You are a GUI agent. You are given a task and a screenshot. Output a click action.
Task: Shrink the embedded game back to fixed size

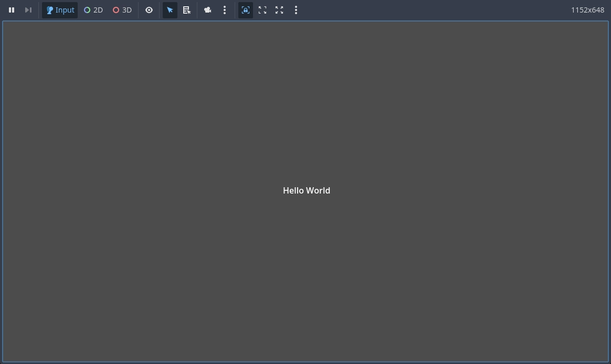tap(262, 10)
